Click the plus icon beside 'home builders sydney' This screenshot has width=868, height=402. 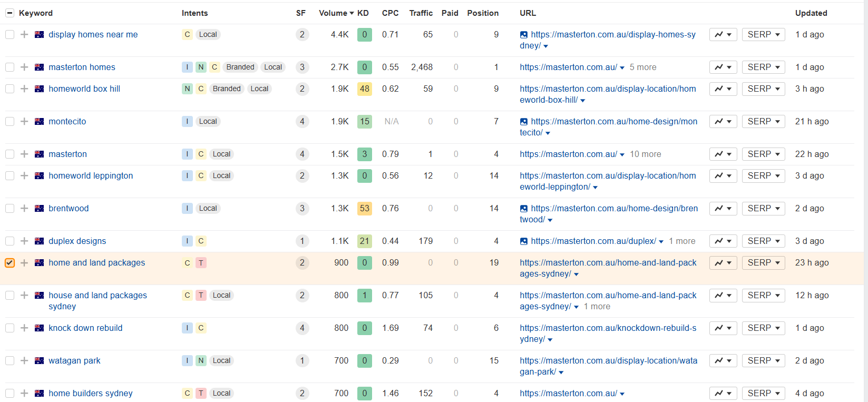point(24,394)
